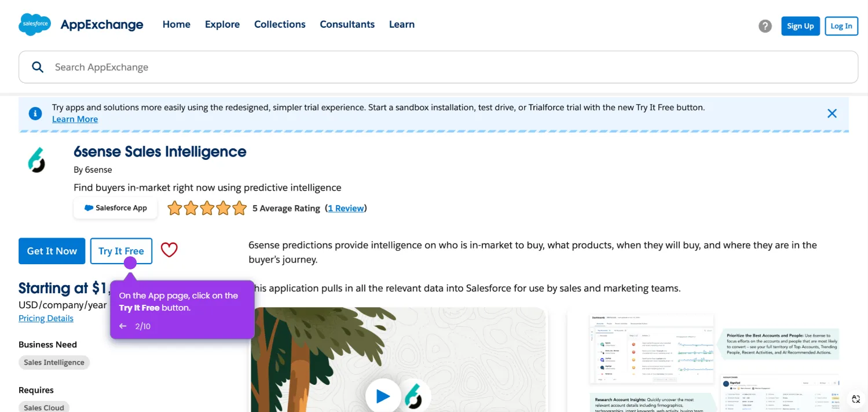Open the dashboard screenshot thumbnail
This screenshot has height=412, width=868.
pyautogui.click(x=651, y=349)
